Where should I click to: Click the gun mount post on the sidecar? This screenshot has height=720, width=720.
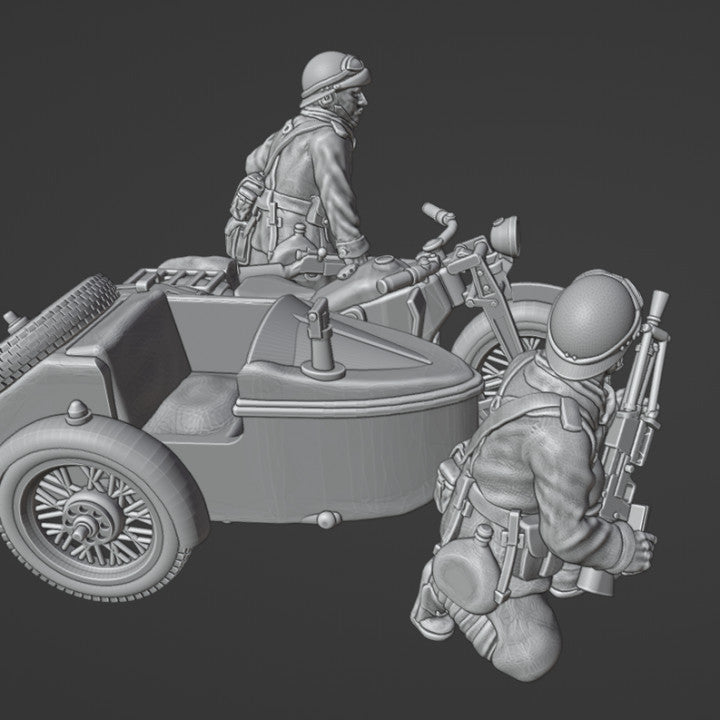tap(324, 334)
